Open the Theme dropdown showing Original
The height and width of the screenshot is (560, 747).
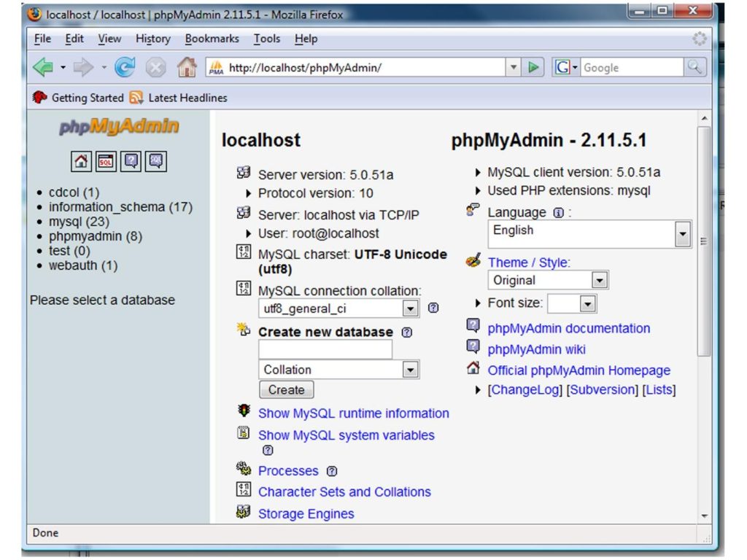pyautogui.click(x=549, y=280)
